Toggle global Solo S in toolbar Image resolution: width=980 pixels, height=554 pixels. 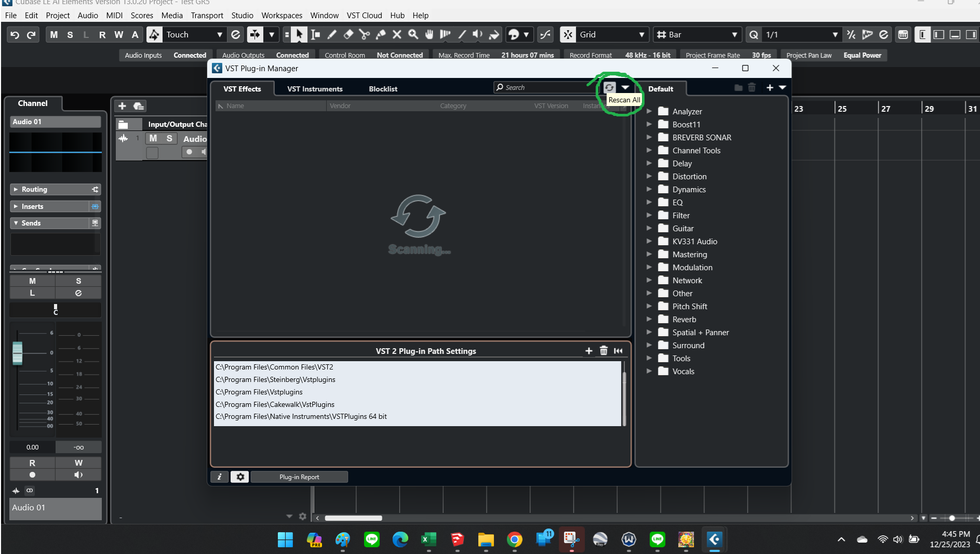(x=70, y=35)
